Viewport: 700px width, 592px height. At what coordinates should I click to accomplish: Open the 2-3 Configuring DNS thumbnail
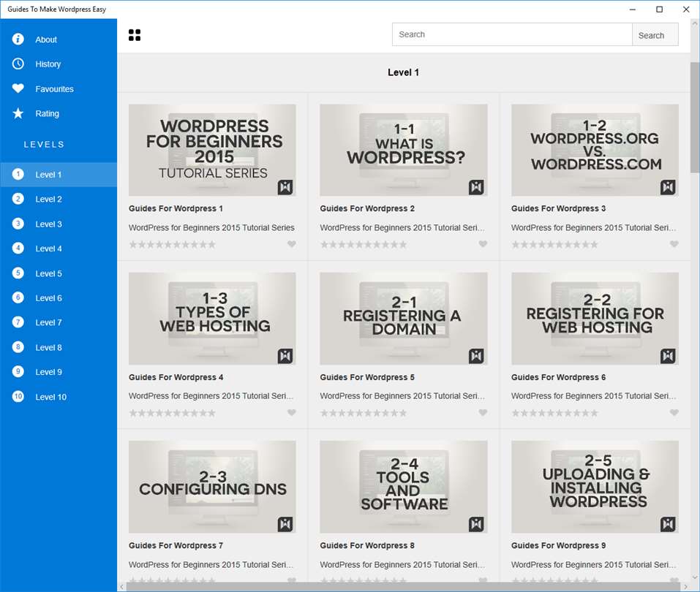pyautogui.click(x=212, y=487)
